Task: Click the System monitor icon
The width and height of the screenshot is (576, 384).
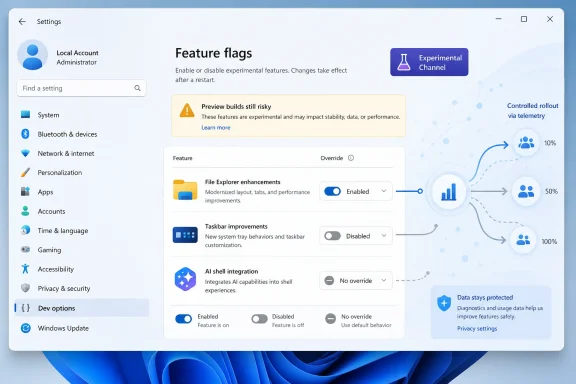Action: click(x=25, y=115)
